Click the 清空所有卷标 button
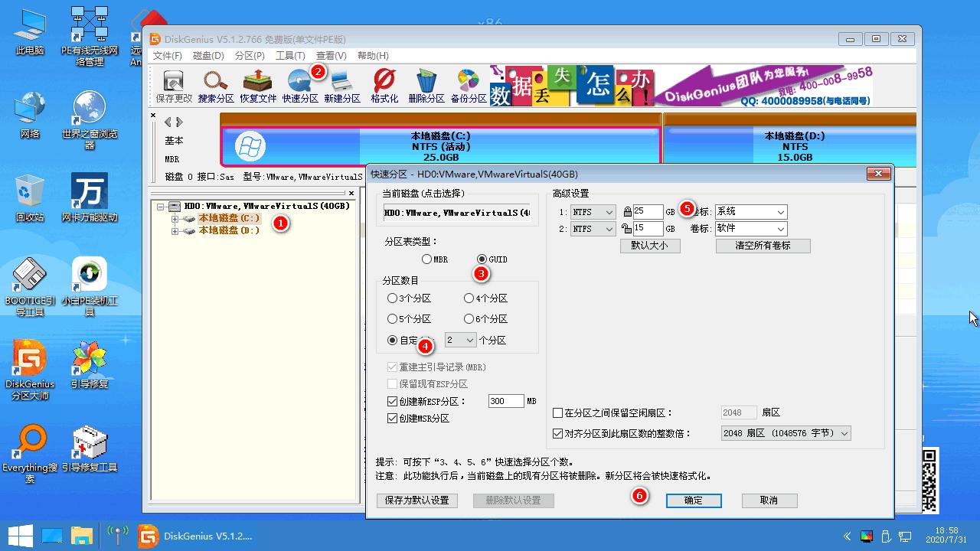 pyautogui.click(x=763, y=246)
